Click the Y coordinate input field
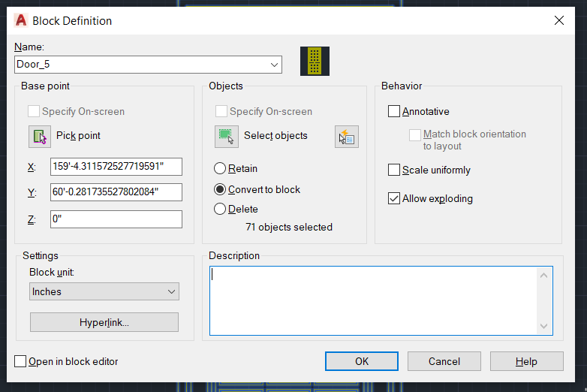Screen dimensions: 587x392 (116, 192)
